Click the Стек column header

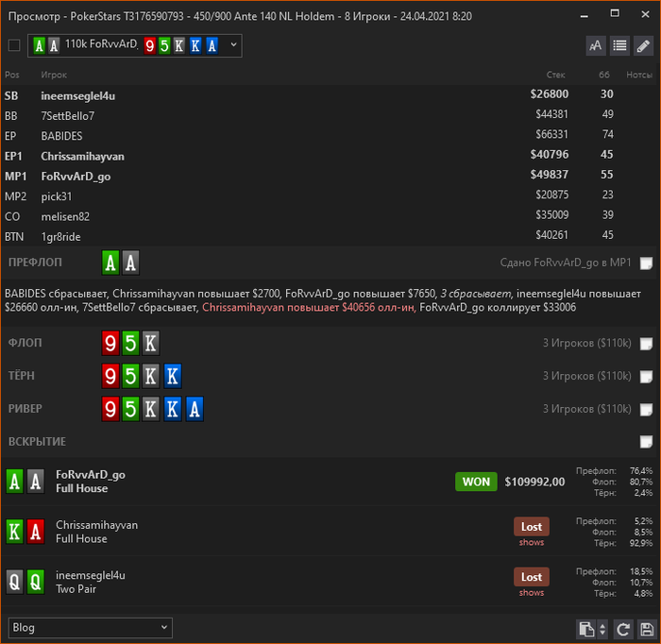coord(555,75)
